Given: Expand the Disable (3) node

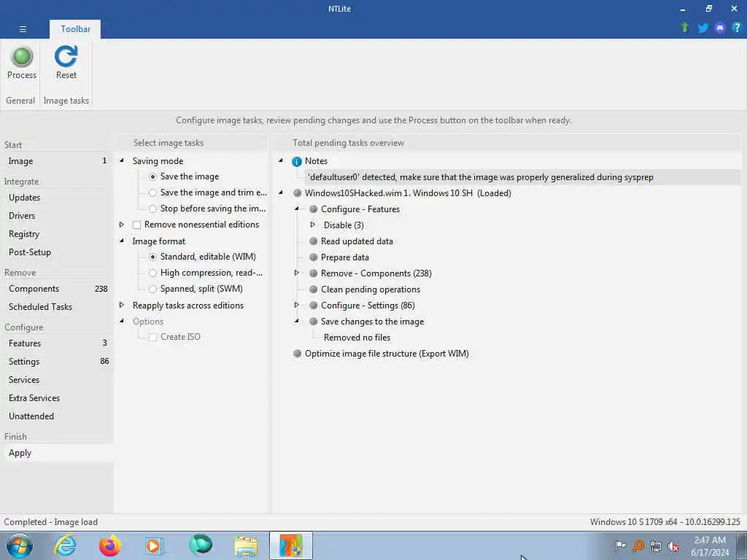Looking at the screenshot, I should point(312,225).
